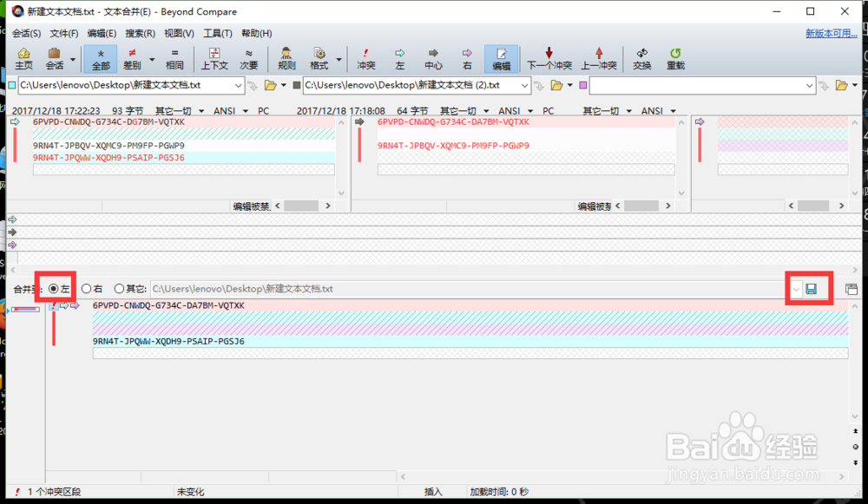Click left pane horizontal scrollbar thumb

pyautogui.click(x=301, y=206)
